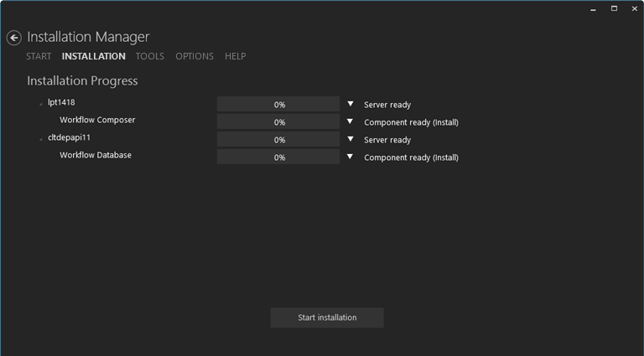Click the back arrow icon beside Installation Manager
Viewport: 644px width, 356px height.
click(13, 38)
